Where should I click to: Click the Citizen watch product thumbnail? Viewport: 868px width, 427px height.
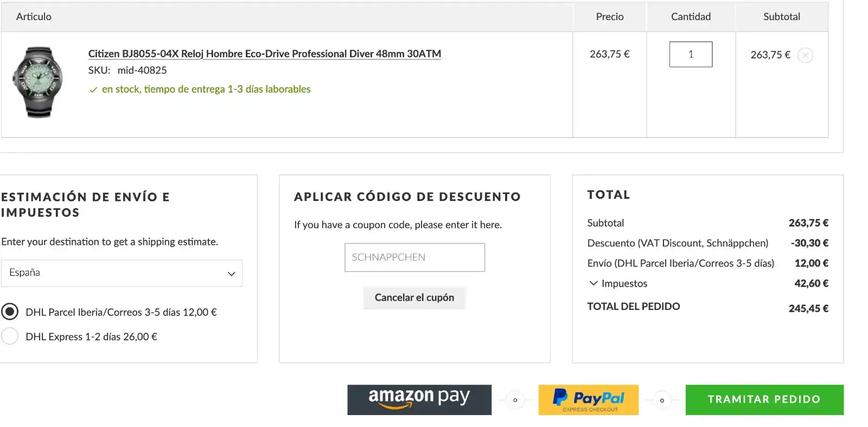39,82
